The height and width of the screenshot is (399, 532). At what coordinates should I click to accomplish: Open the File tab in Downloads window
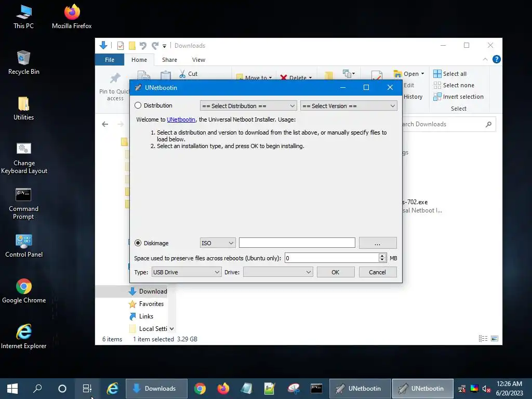[x=110, y=60]
